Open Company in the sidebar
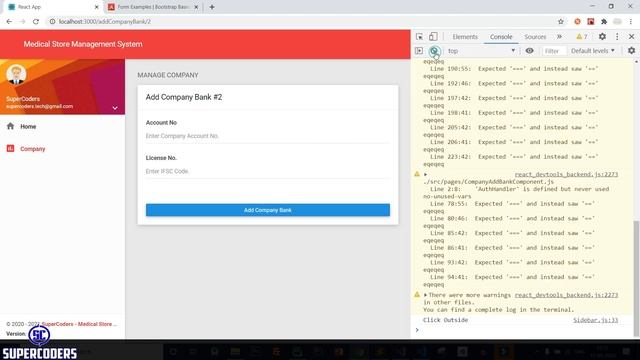 point(62,149)
